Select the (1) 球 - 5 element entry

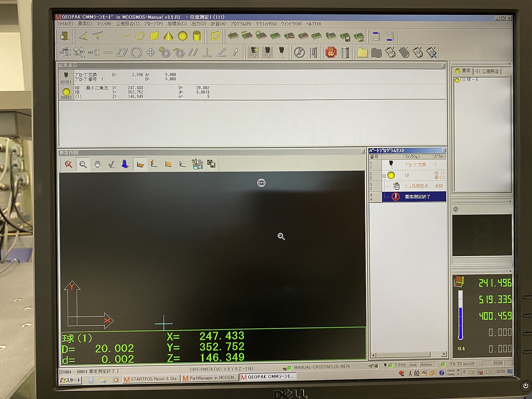(467, 80)
